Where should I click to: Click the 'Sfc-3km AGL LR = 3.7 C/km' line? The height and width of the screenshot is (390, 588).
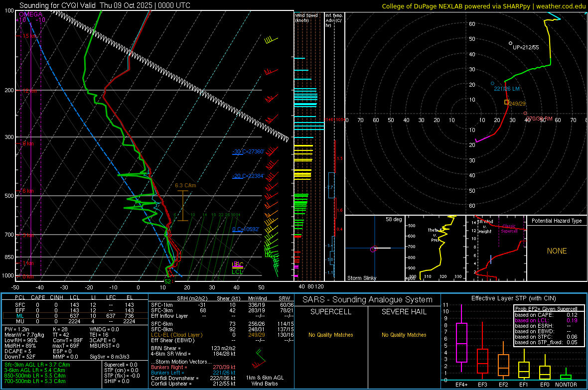37,365
